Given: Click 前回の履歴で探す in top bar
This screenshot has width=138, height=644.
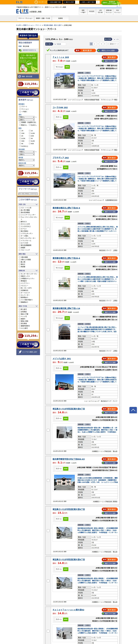Looking at the screenshot, I should [55, 2].
